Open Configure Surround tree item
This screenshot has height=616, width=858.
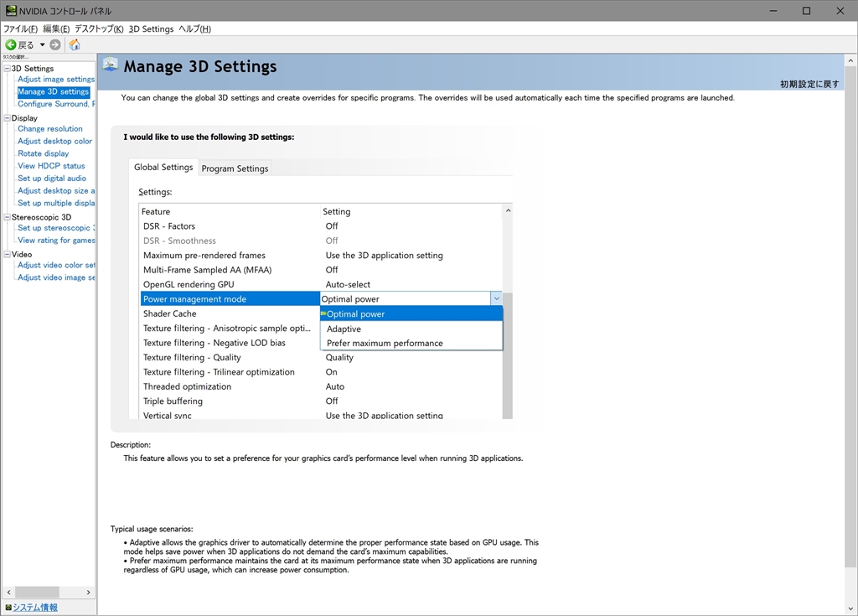coord(56,104)
